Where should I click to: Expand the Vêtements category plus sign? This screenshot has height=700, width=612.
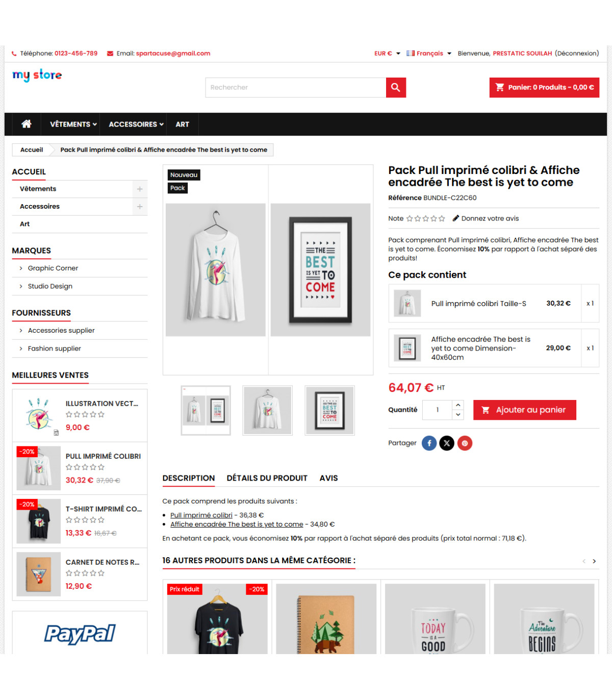pyautogui.click(x=140, y=189)
